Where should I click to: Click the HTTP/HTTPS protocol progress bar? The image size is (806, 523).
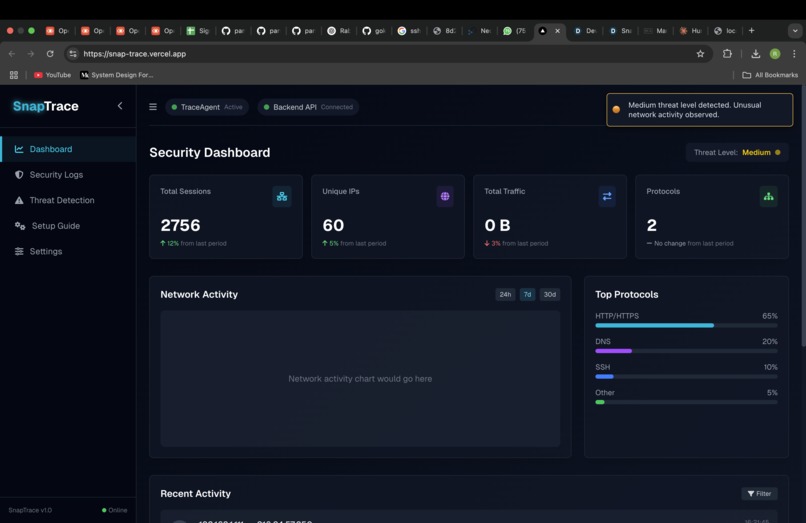pyautogui.click(x=686, y=326)
